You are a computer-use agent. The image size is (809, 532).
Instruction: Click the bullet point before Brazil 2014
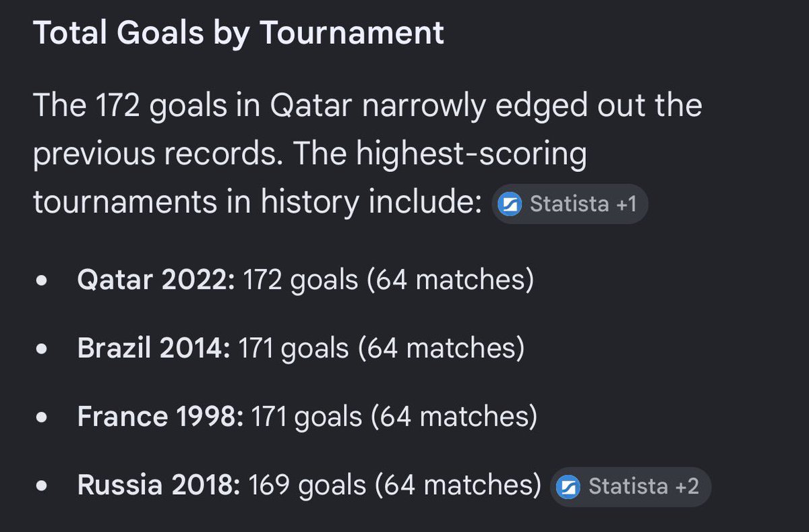(42, 350)
